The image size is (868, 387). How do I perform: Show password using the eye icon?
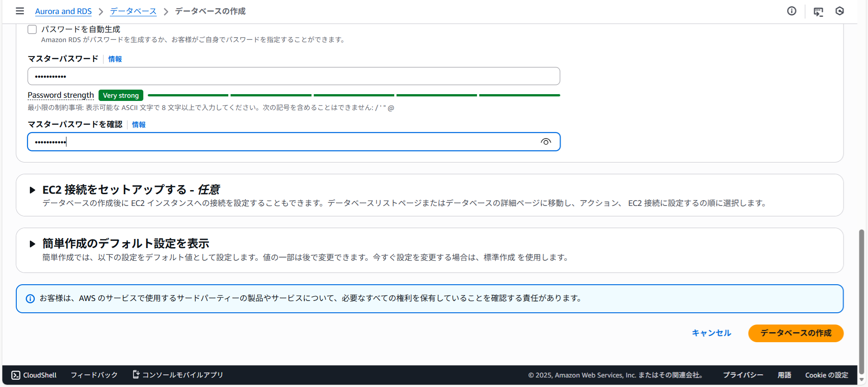pyautogui.click(x=546, y=142)
